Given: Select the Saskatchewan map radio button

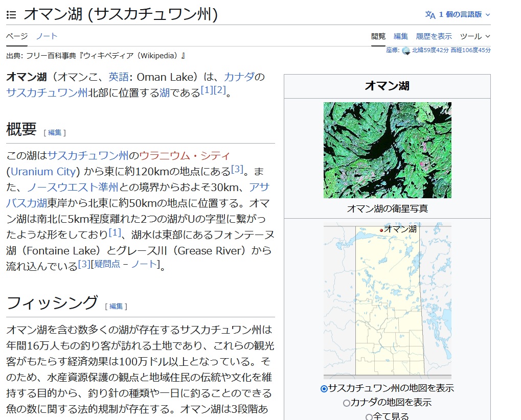Looking at the screenshot, I should coord(324,389).
